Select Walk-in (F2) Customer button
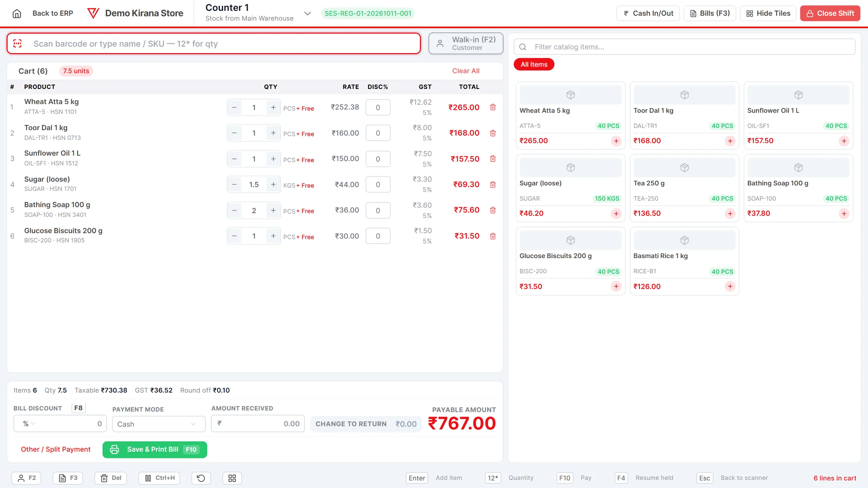 tap(466, 43)
